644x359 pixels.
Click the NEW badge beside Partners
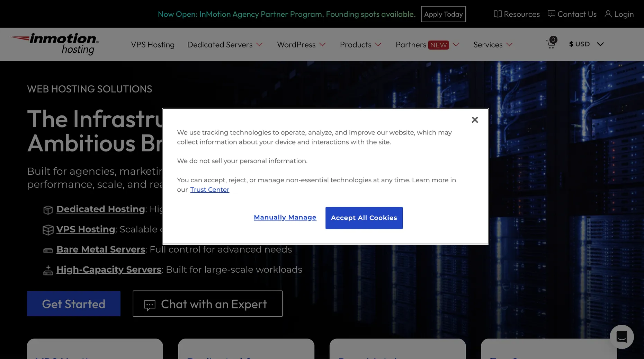(x=438, y=45)
